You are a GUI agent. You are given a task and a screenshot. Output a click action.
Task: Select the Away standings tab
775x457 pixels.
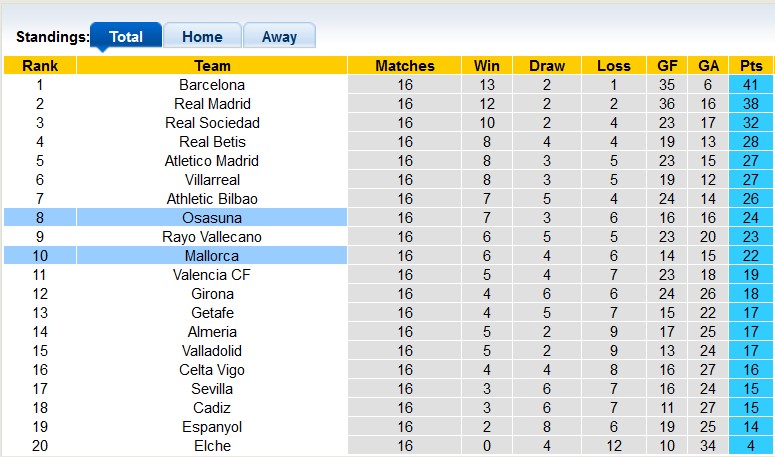(279, 37)
